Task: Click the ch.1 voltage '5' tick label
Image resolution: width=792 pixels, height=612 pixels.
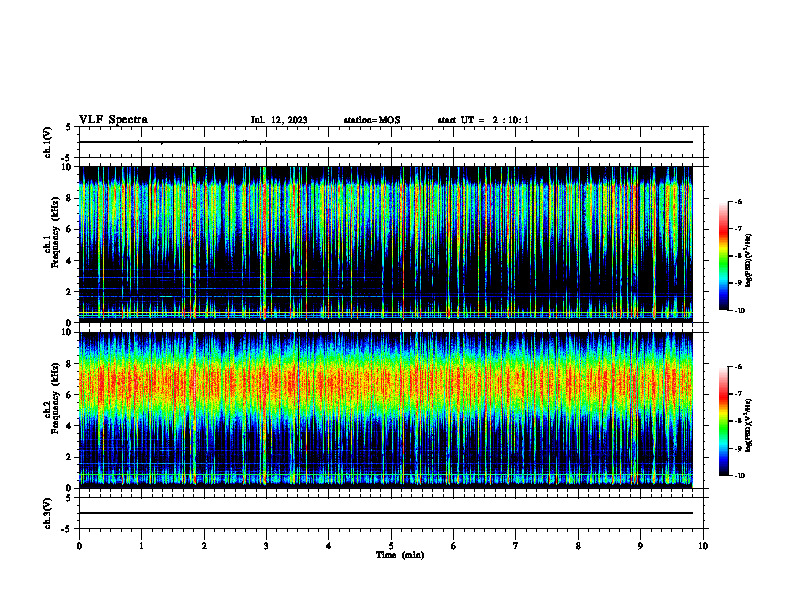Action: [68, 127]
